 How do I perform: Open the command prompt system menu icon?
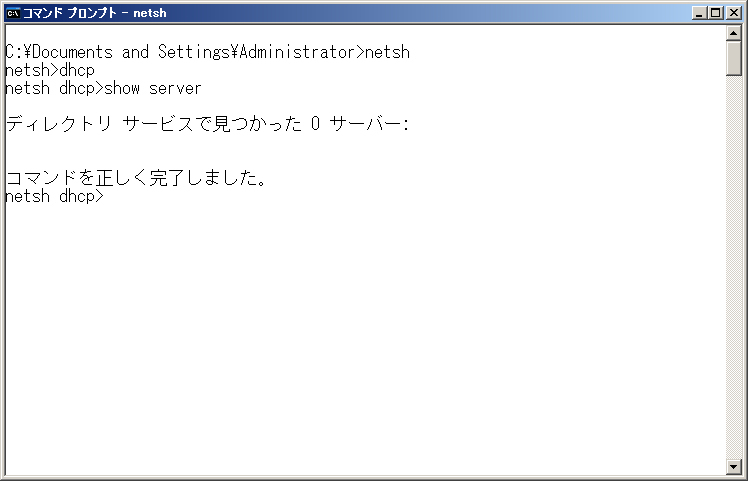tap(13, 13)
